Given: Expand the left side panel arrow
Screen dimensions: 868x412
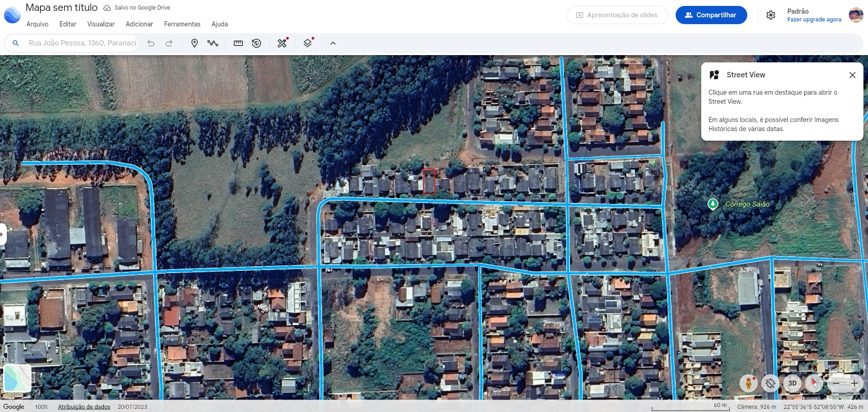Looking at the screenshot, I should tap(2, 234).
